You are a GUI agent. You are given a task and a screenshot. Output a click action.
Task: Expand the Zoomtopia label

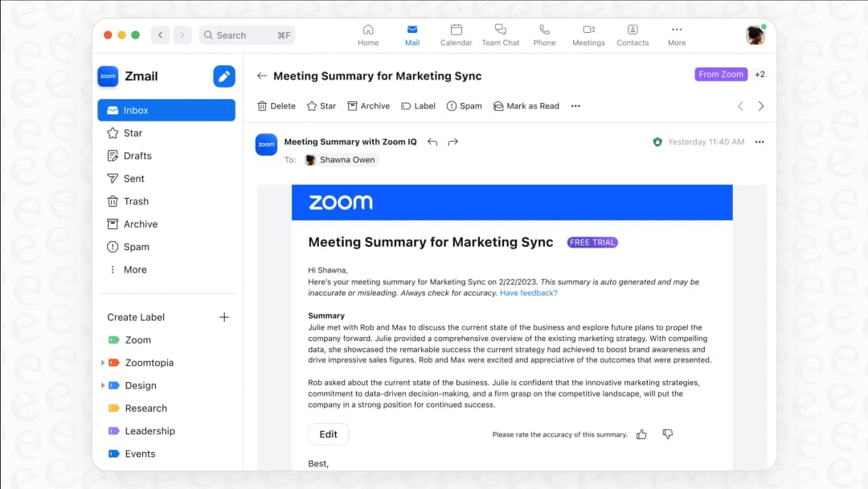click(102, 363)
